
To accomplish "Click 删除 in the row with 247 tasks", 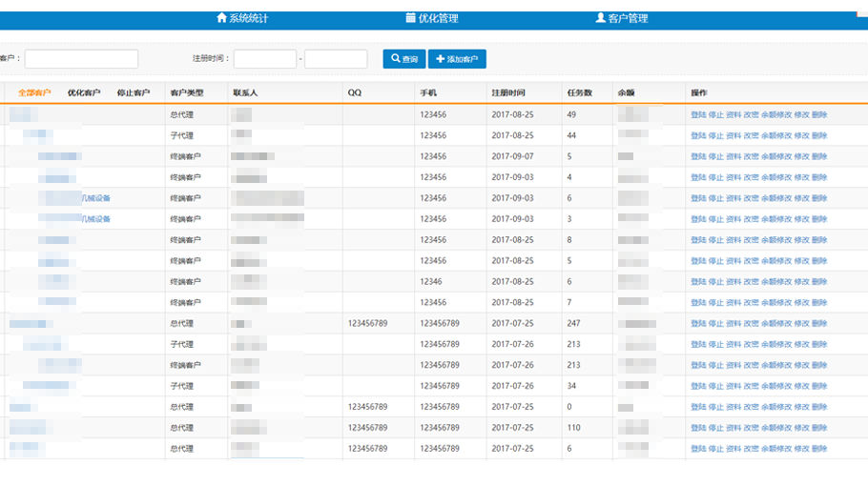I will coord(819,324).
